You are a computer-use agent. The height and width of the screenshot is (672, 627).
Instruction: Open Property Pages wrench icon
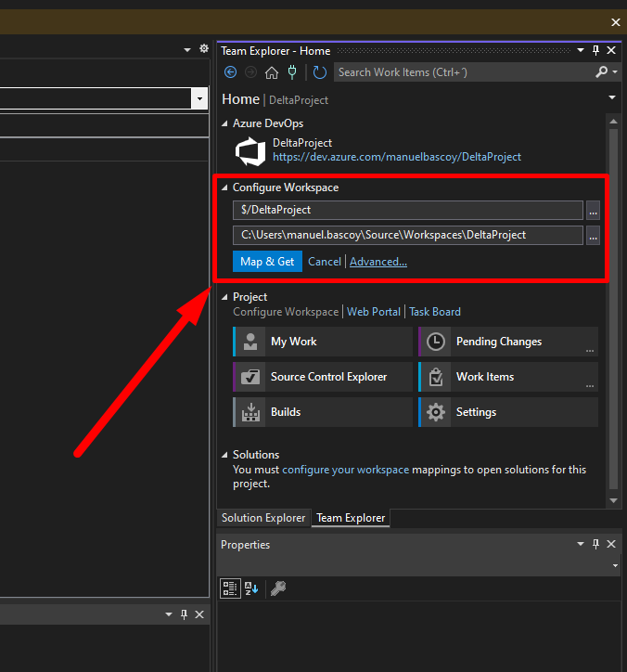[x=277, y=588]
